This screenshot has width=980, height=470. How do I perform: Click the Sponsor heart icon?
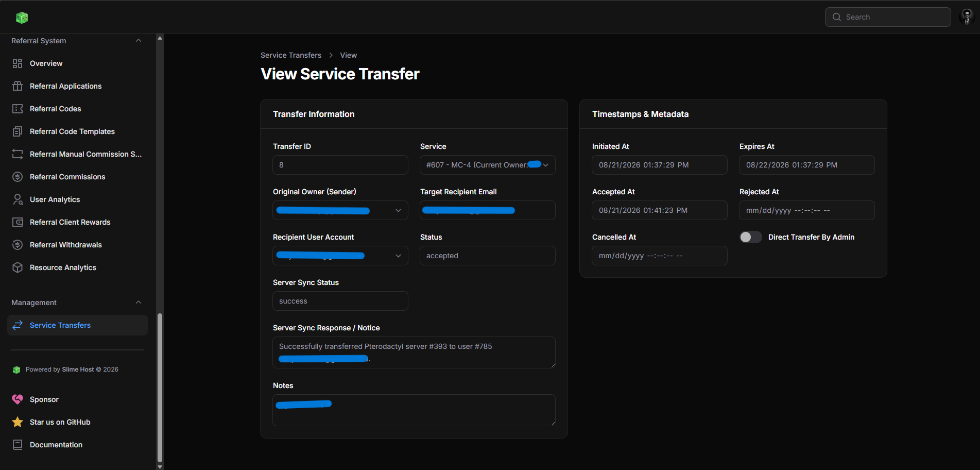point(18,399)
